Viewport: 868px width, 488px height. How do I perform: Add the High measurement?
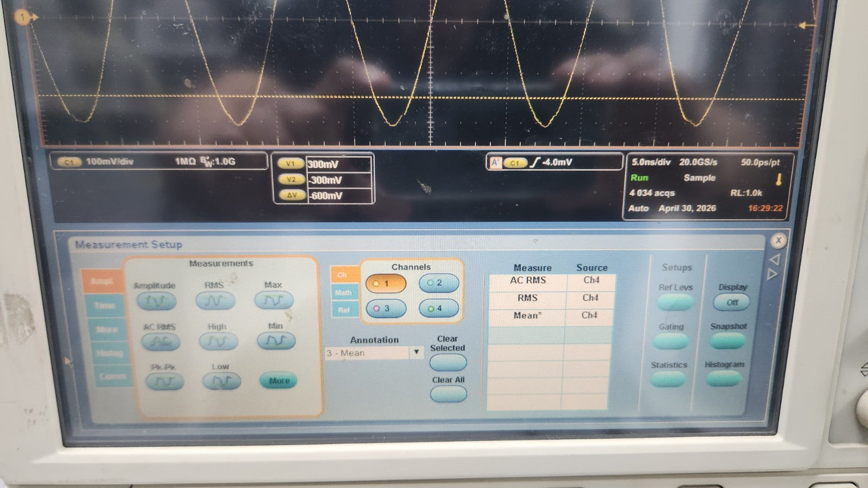pos(218,341)
